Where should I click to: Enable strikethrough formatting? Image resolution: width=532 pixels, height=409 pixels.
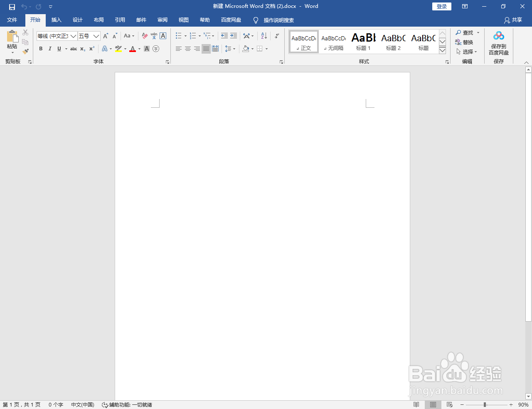pos(73,49)
